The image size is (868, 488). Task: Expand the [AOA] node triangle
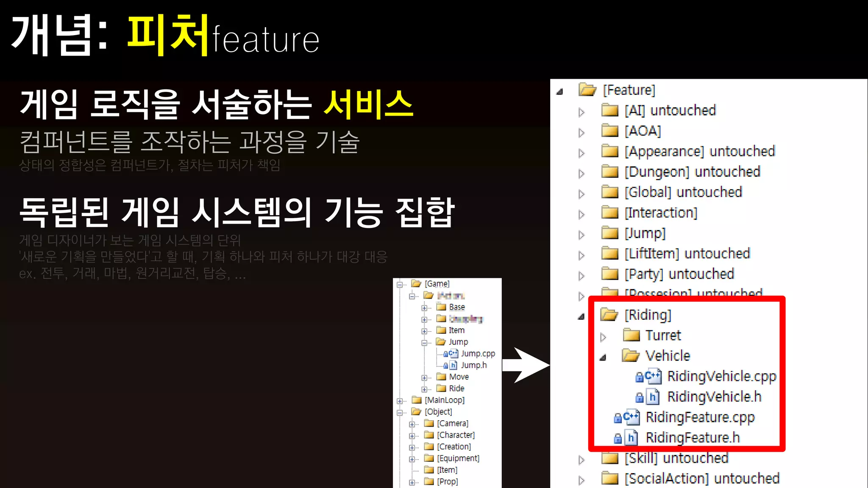click(581, 133)
